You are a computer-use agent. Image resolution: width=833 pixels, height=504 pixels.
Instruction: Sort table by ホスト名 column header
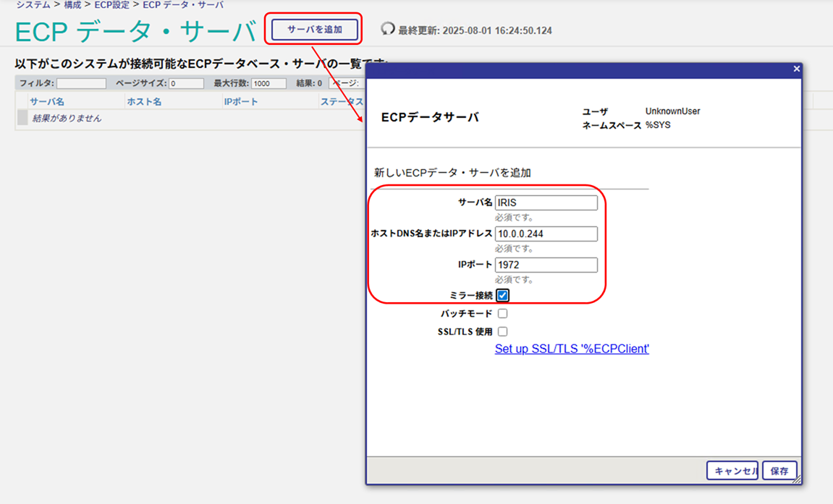tap(144, 102)
